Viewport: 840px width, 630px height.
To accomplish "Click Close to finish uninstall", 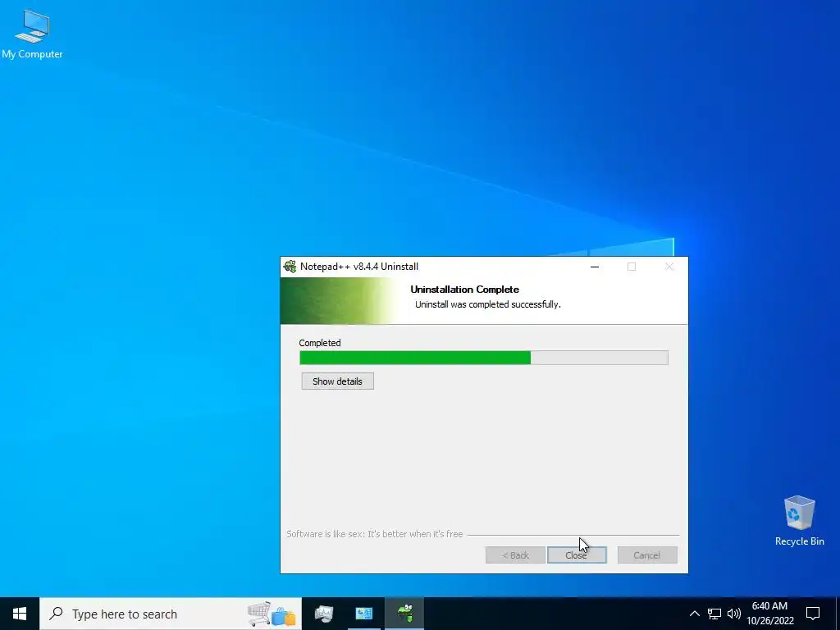I will 577,555.
